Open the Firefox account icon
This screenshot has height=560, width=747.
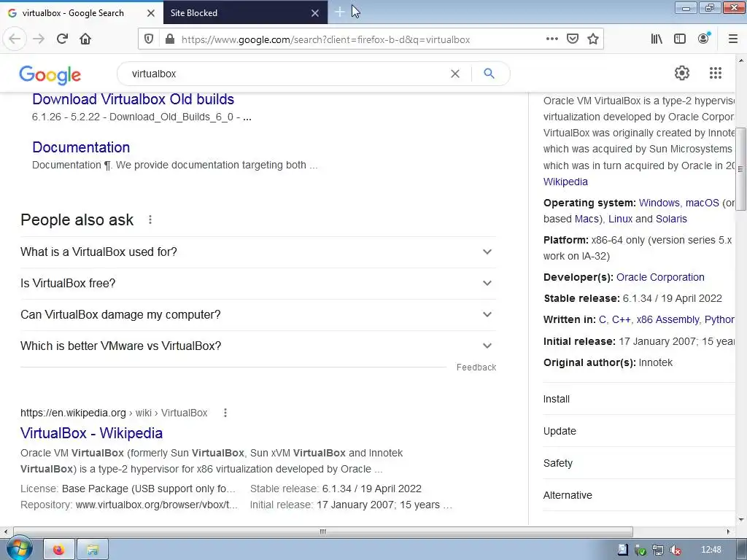(704, 39)
